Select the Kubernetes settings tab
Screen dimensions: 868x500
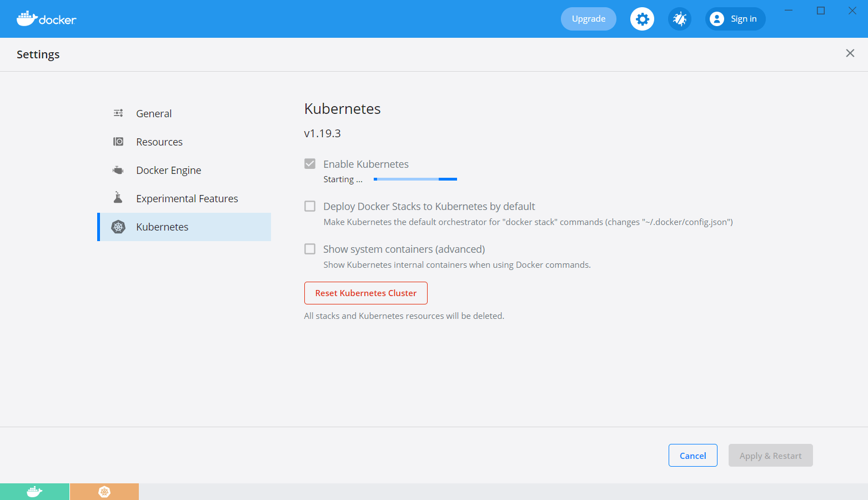(184, 227)
